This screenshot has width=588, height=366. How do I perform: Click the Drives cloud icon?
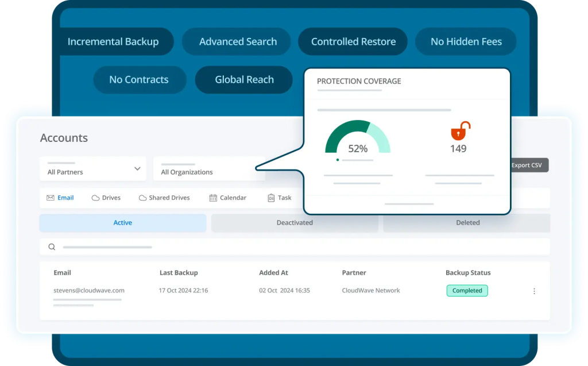(x=96, y=198)
